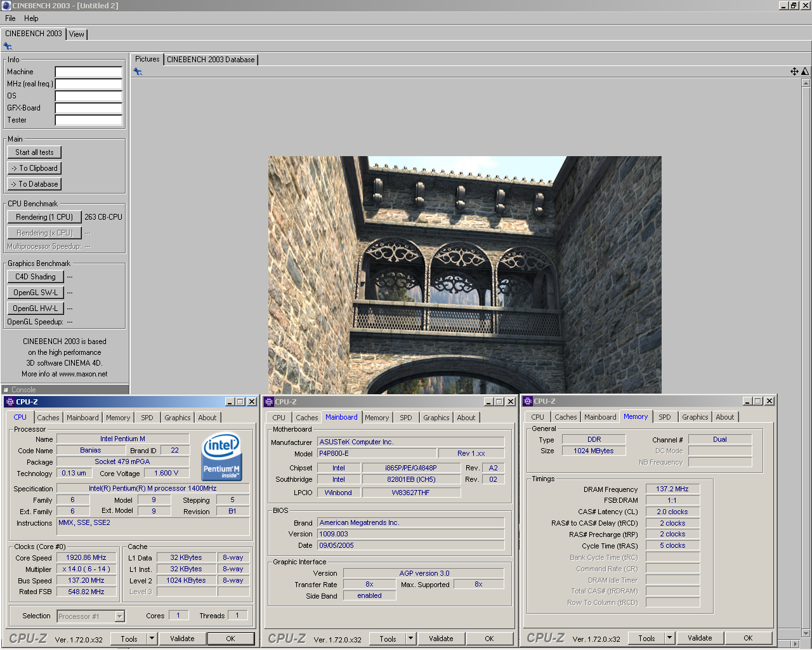This screenshot has height=650, width=812.
Task: Run Rendering (1 CPU) benchmark
Action: (x=44, y=217)
